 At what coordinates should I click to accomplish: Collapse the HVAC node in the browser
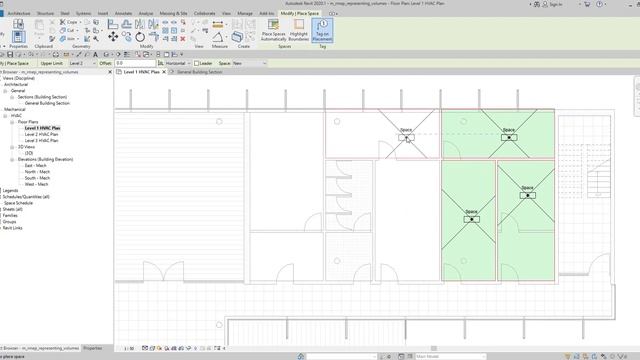[x=5, y=116]
